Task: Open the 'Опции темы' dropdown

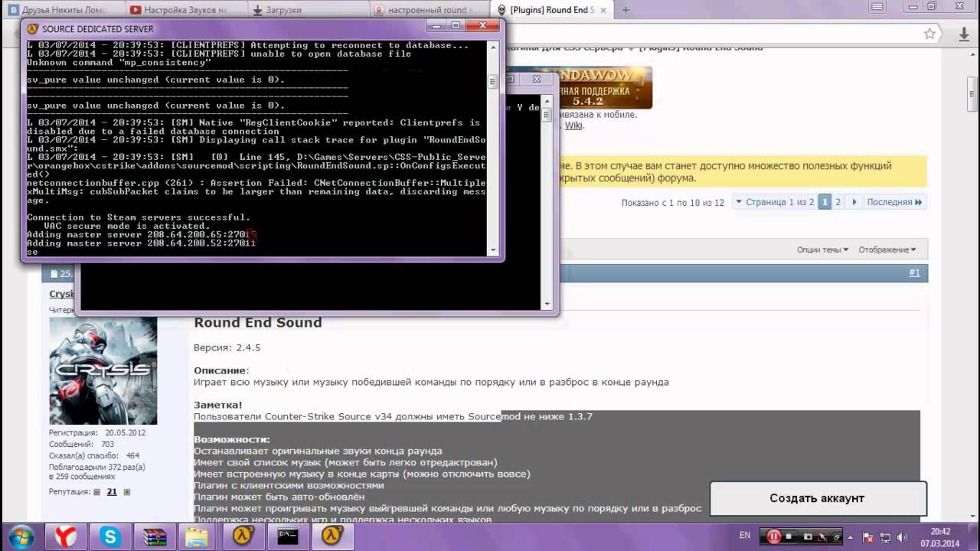Action: (822, 249)
